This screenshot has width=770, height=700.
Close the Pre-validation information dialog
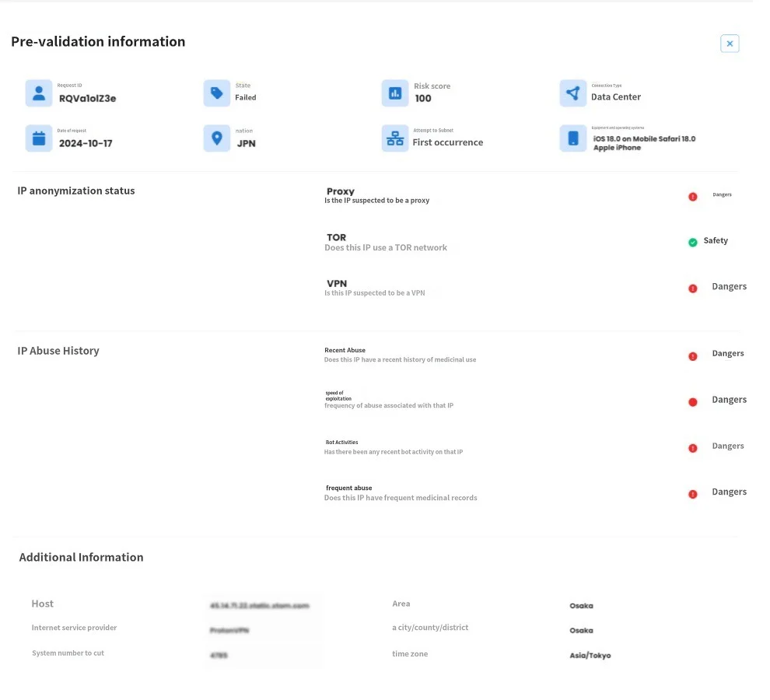730,44
